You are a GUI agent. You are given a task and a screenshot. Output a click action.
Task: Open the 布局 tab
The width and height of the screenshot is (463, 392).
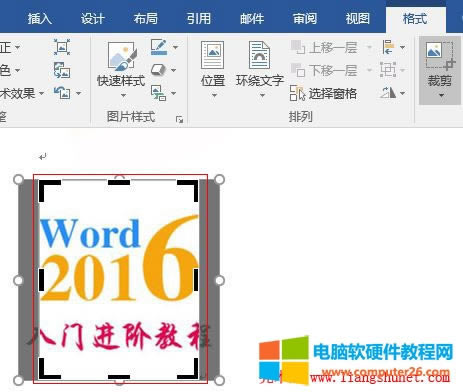pyautogui.click(x=146, y=19)
